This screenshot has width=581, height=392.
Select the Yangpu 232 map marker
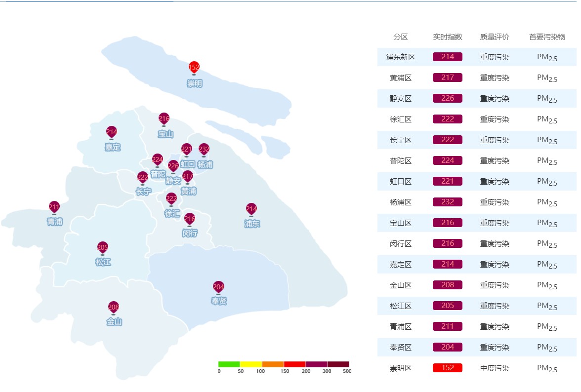click(x=204, y=149)
